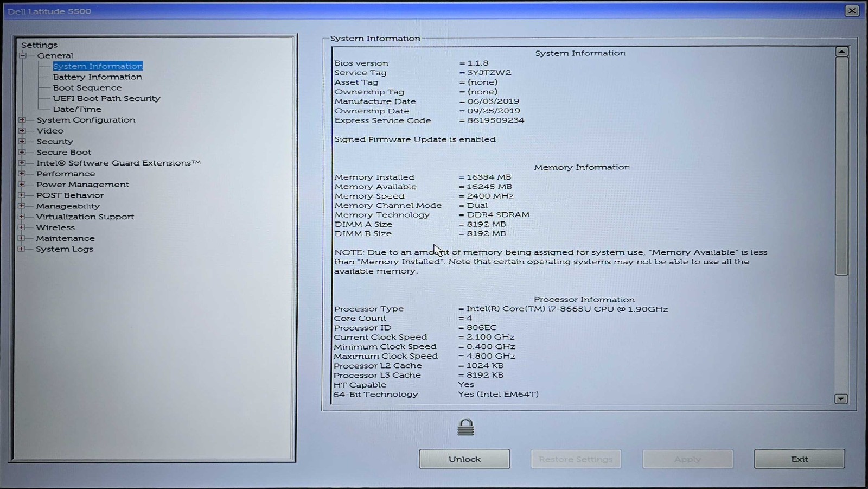Click the Memory Information heading
Viewport: 868px width, 489px height.
tap(582, 167)
